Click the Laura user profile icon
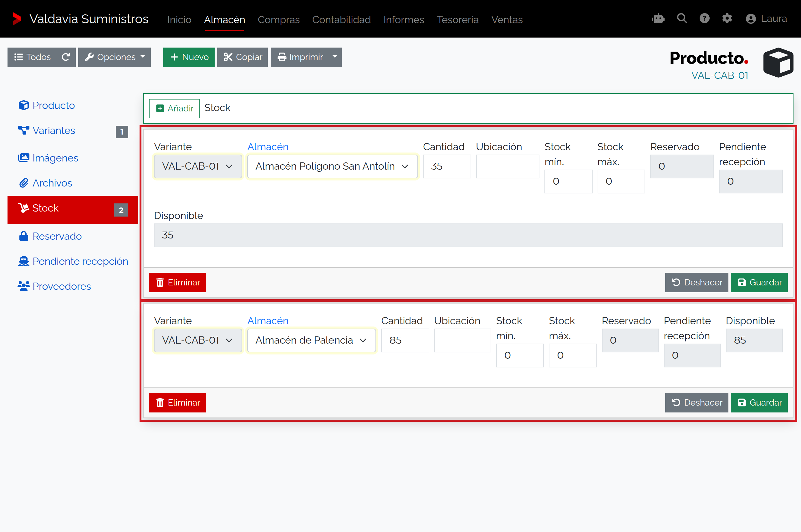The height and width of the screenshot is (532, 801). 751,19
